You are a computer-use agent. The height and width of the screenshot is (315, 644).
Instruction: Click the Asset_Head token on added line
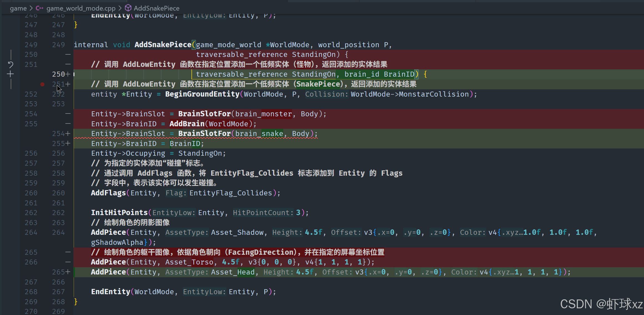(x=233, y=272)
